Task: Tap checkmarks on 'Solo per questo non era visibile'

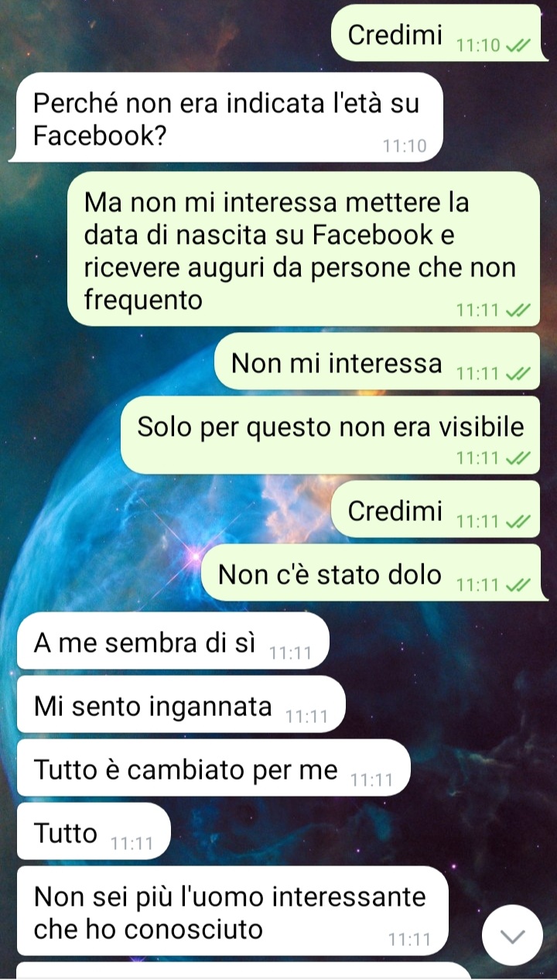Action: (518, 458)
